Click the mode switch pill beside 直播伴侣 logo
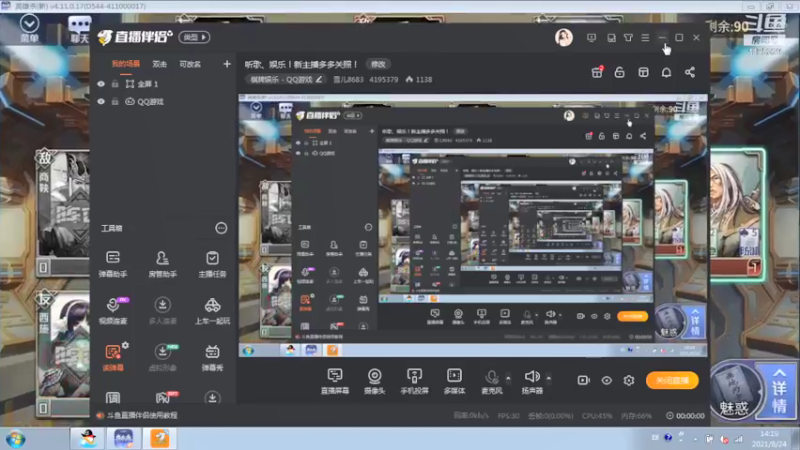This screenshot has height=450, width=800. pyautogui.click(x=194, y=37)
